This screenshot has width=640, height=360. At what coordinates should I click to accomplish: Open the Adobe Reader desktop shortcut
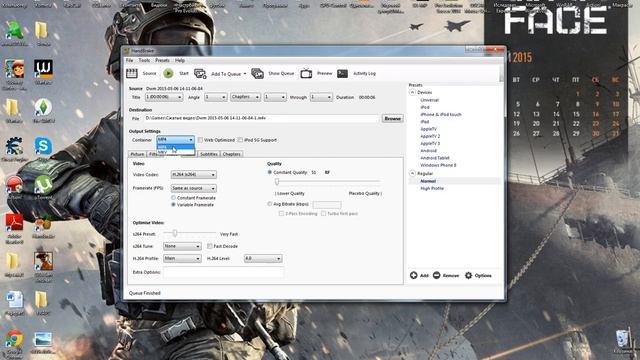14,223
